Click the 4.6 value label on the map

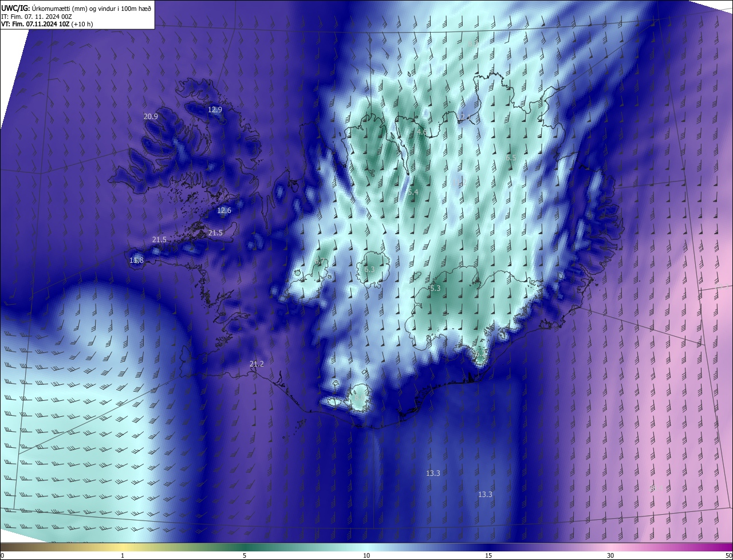(x=421, y=132)
